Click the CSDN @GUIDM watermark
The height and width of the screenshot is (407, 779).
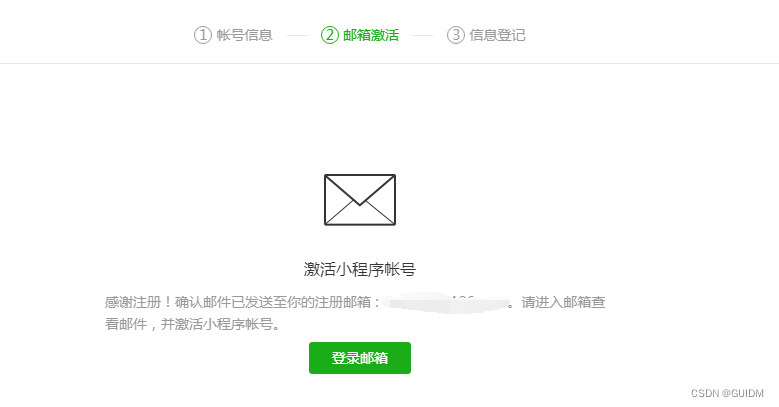(x=727, y=393)
